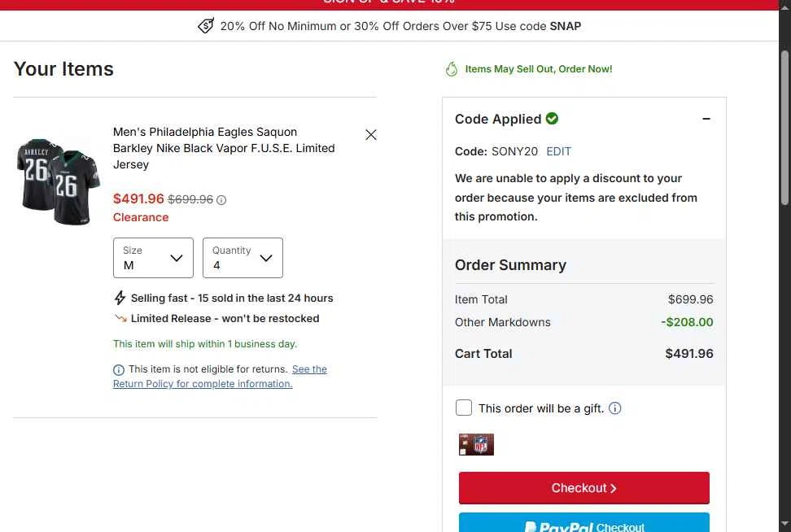Click EDIT next to code SONY20

pos(558,151)
